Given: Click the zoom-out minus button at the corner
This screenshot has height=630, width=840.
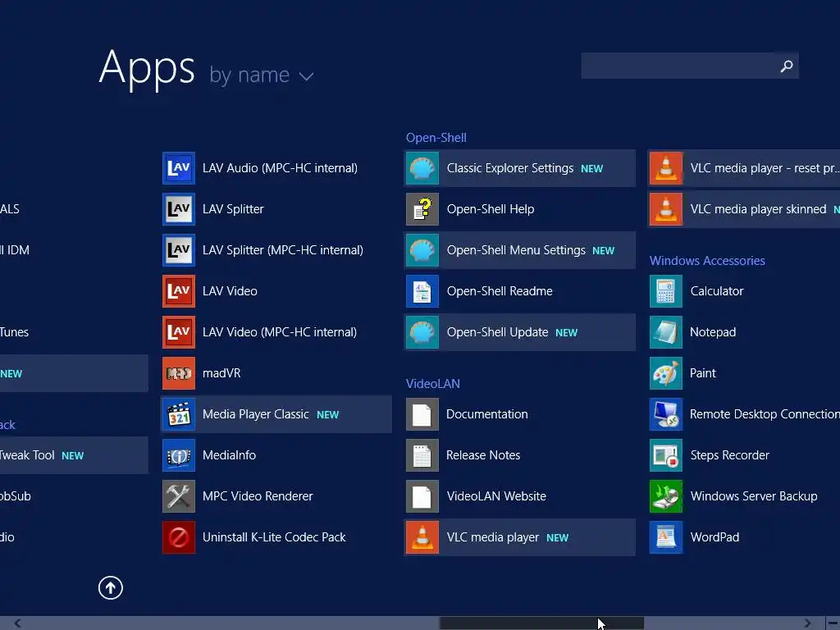Looking at the screenshot, I should point(833,623).
